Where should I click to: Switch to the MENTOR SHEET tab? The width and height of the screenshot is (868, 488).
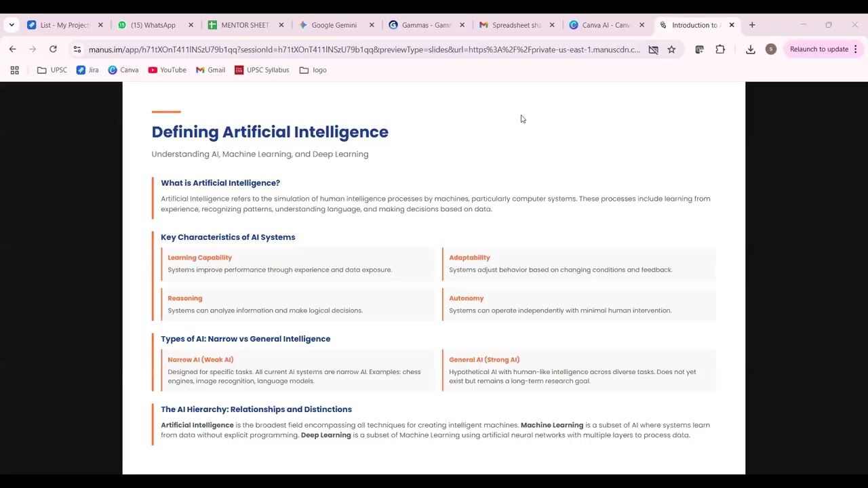(x=244, y=25)
